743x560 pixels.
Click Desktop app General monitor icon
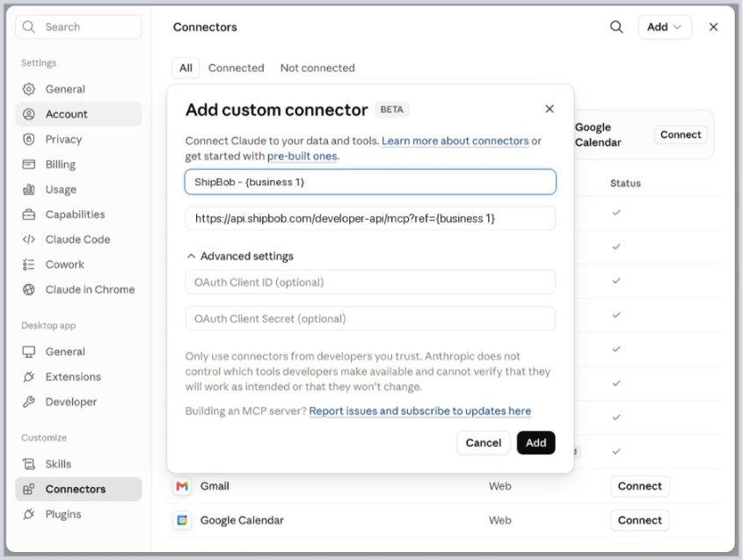click(29, 352)
